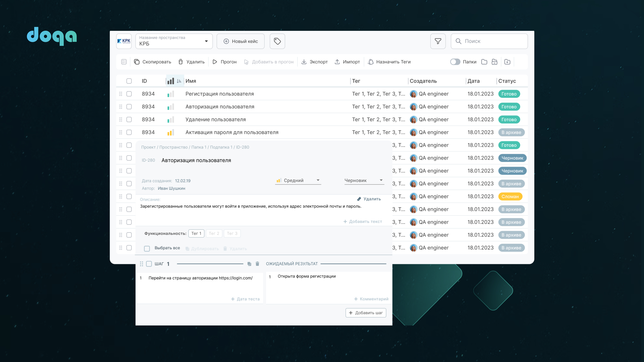Click the Новый кейс button
Screen dimensions: 644x362
240,41
